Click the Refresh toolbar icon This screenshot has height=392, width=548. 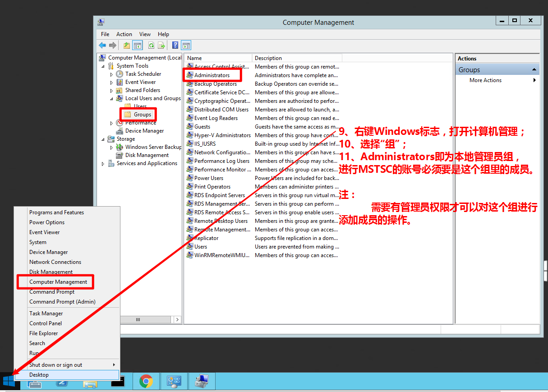(x=151, y=45)
